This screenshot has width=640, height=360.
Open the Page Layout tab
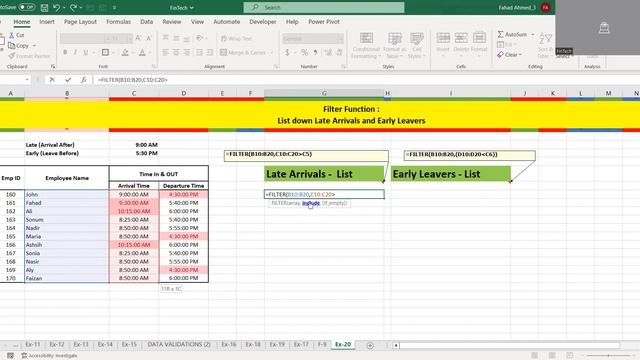click(x=80, y=22)
